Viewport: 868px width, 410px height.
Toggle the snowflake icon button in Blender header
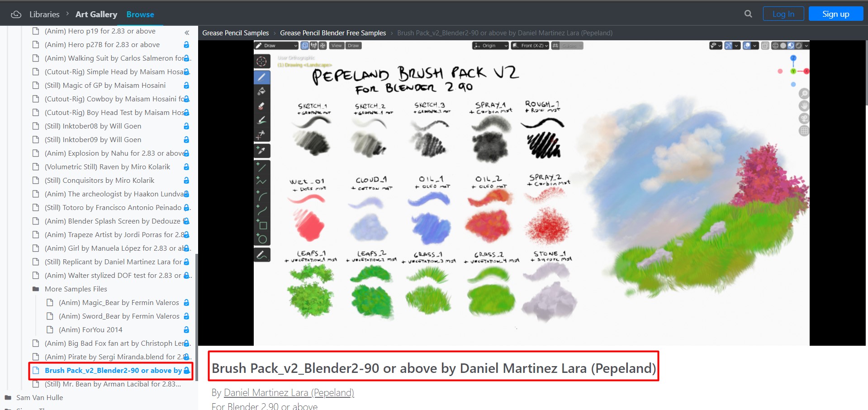[323, 46]
